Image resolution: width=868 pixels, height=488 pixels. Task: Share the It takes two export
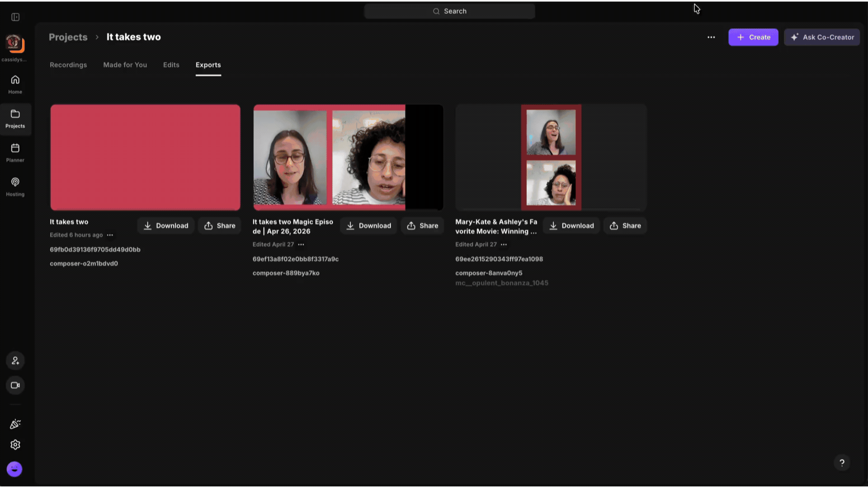click(220, 225)
